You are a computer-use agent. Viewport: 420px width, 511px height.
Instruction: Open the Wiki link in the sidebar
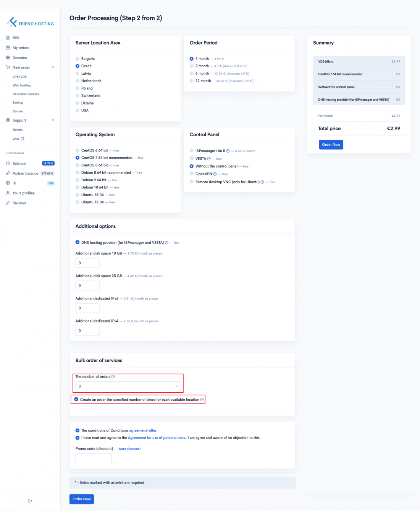16,139
